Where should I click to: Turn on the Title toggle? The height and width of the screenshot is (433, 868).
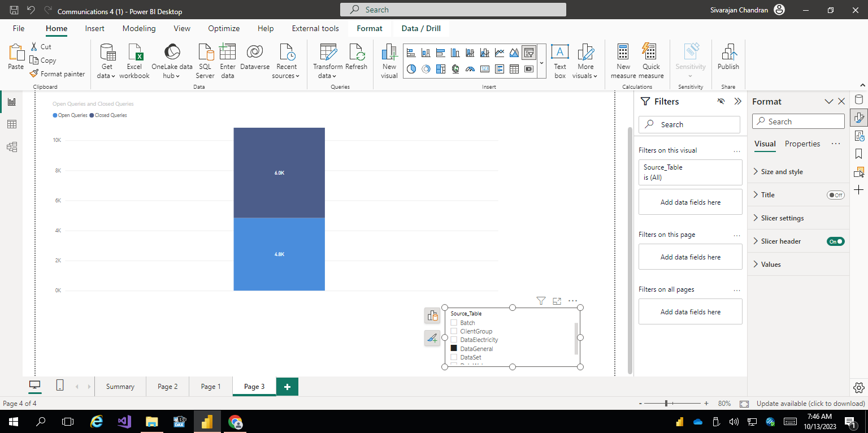coord(835,195)
